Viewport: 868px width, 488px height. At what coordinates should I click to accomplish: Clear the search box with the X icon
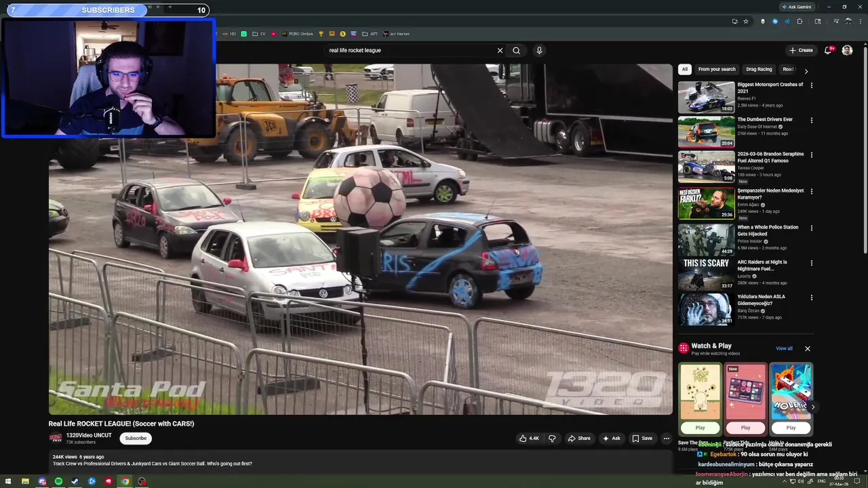click(500, 50)
